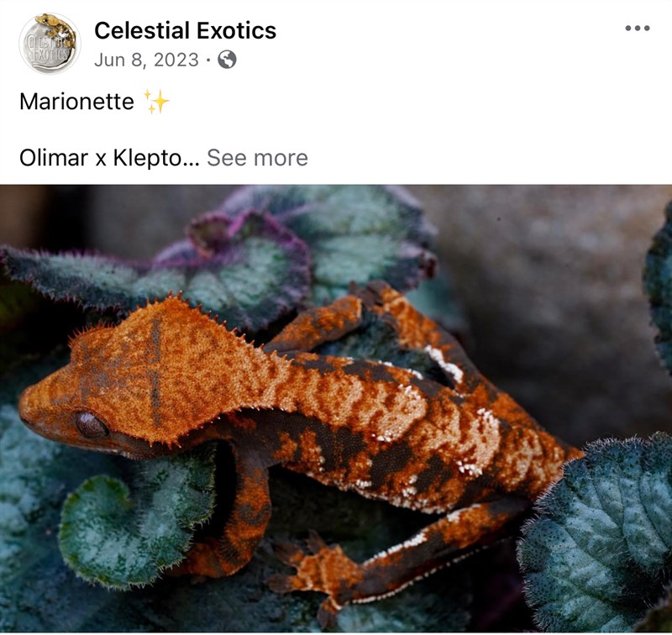Open the crested gecko photo
Viewport: 672px width, 635px height.
click(336, 409)
